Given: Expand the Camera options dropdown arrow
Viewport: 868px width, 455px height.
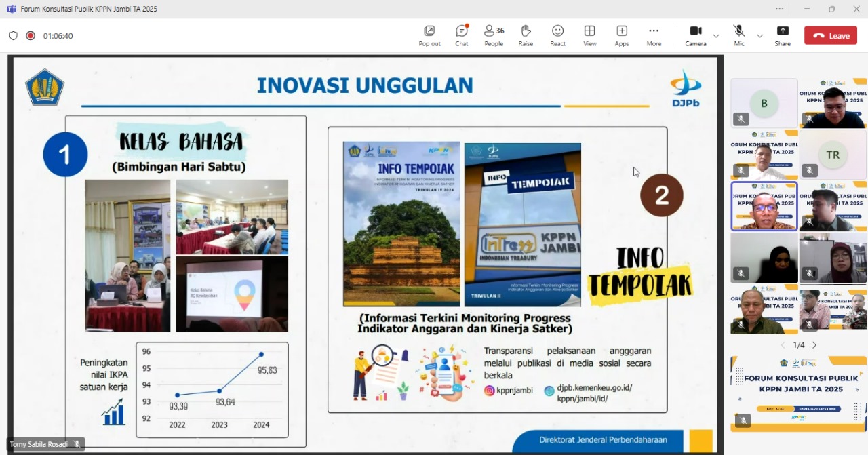Looking at the screenshot, I should pyautogui.click(x=716, y=36).
